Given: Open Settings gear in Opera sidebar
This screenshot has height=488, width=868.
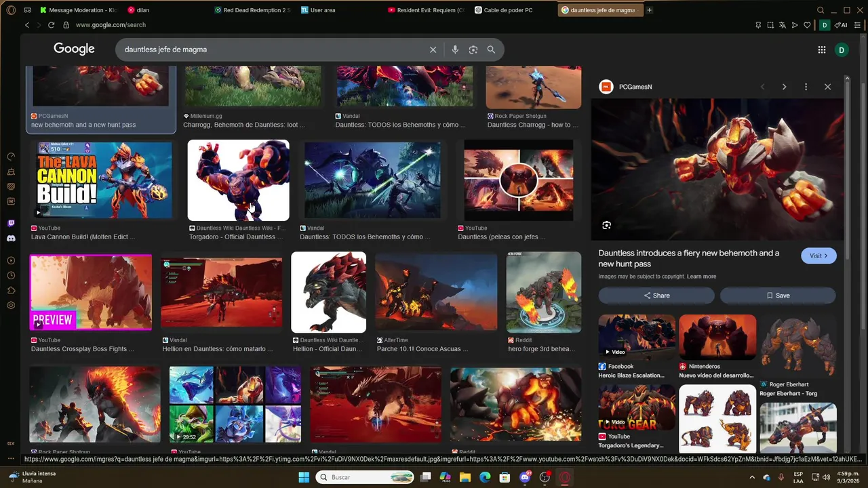Looking at the screenshot, I should tap(11, 305).
